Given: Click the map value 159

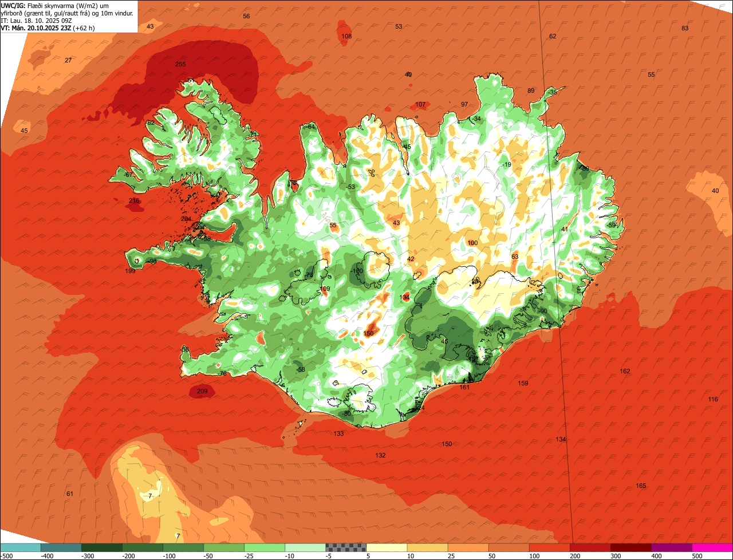Looking at the screenshot, I should click(523, 383).
